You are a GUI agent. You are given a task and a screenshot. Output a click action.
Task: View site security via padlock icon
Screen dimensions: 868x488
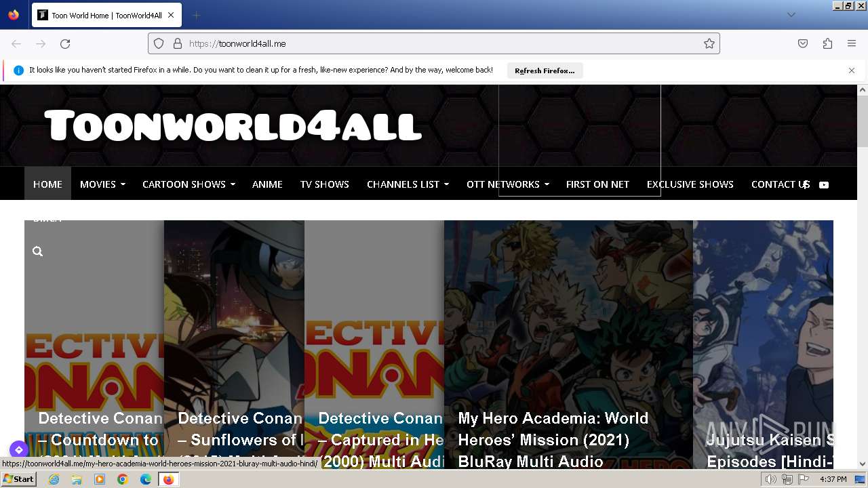(x=178, y=43)
